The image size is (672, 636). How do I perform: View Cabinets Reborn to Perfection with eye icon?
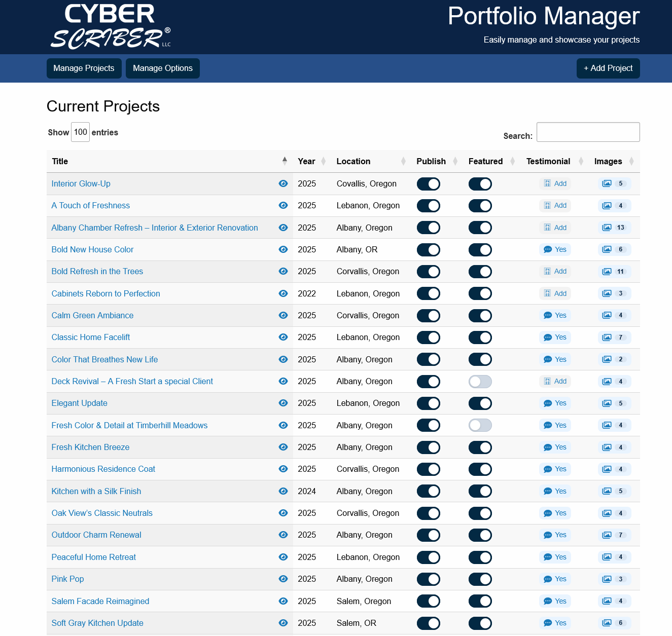[x=283, y=293]
